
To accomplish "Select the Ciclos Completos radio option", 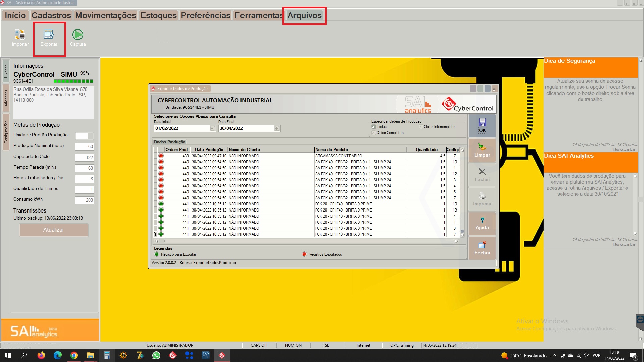I will point(373,133).
